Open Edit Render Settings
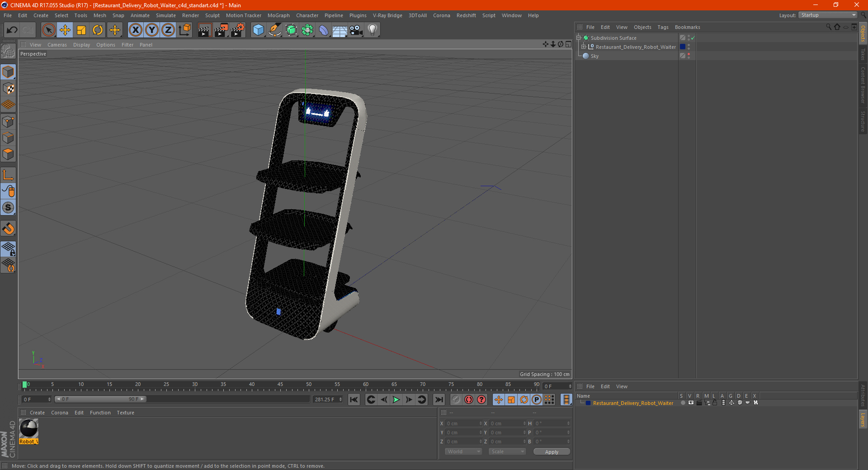 pyautogui.click(x=238, y=30)
